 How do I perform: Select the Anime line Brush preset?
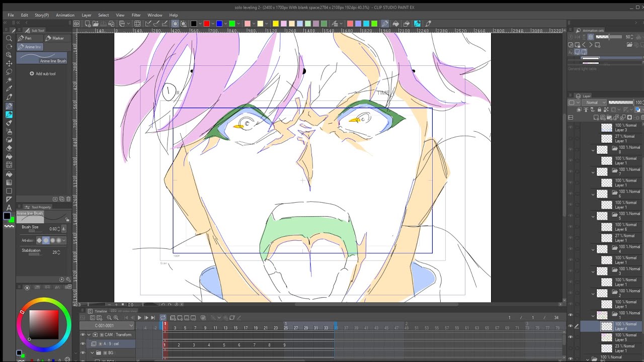click(x=42, y=58)
